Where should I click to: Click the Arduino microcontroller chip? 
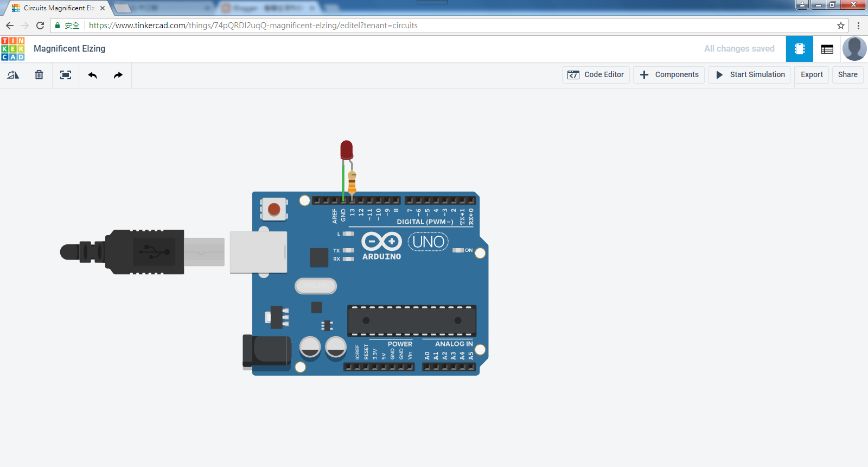coord(412,320)
